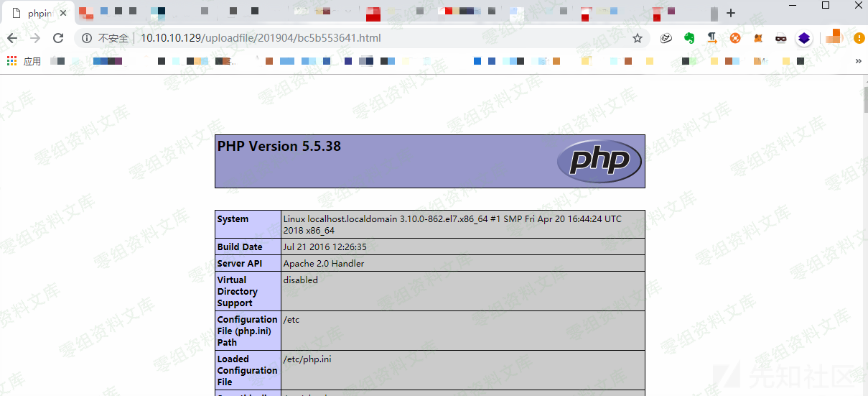
Task: Click the purple stacked layers extension
Action: pyautogui.click(x=804, y=38)
